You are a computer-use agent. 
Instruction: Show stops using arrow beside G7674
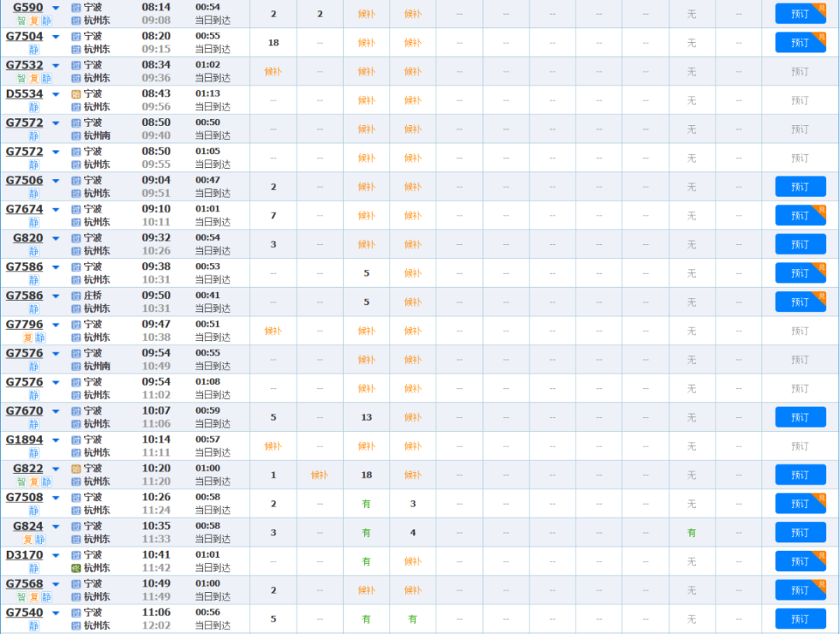56,209
